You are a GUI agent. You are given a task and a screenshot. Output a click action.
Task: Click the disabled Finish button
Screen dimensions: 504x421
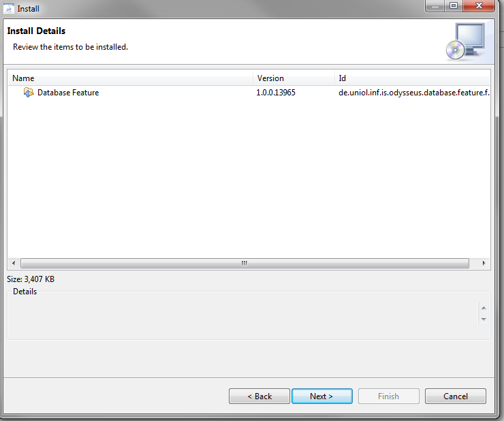389,396
